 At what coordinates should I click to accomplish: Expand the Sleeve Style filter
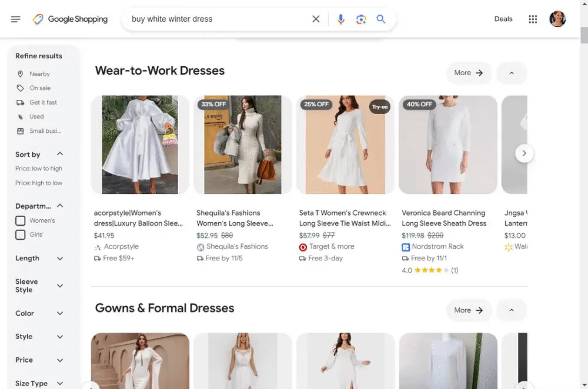click(x=59, y=286)
